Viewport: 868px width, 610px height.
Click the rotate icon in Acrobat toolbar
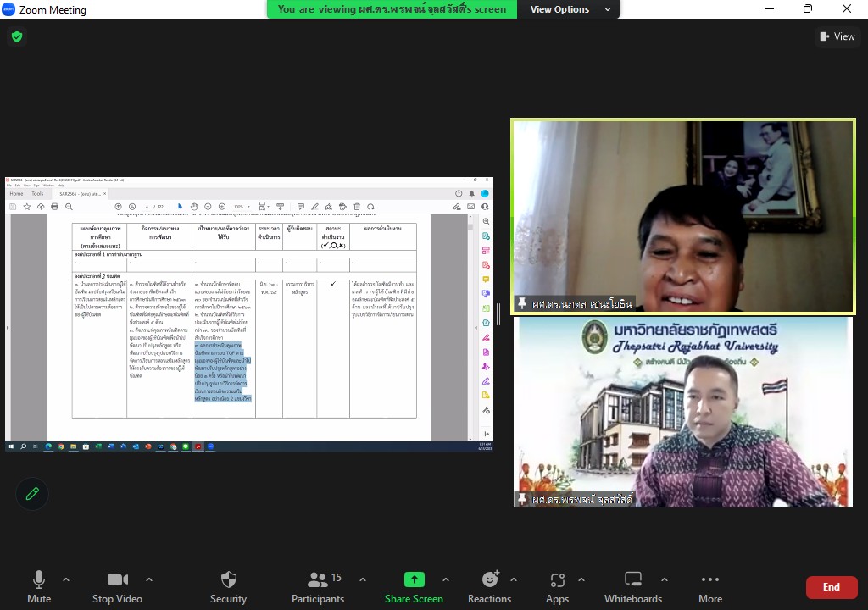click(x=370, y=207)
